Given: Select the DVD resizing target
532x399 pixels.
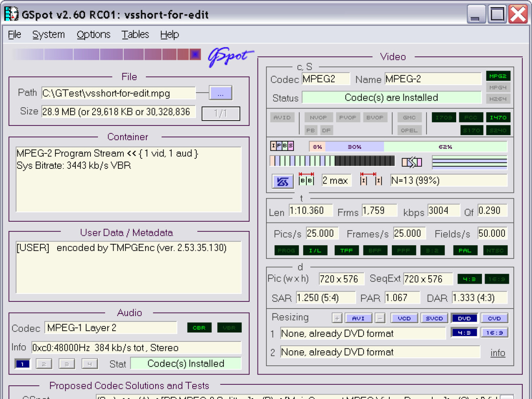Looking at the screenshot, I should (x=464, y=318).
